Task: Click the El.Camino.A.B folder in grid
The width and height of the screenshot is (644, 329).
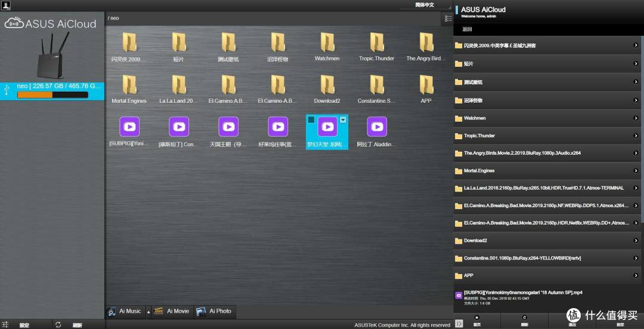Action: tap(228, 84)
